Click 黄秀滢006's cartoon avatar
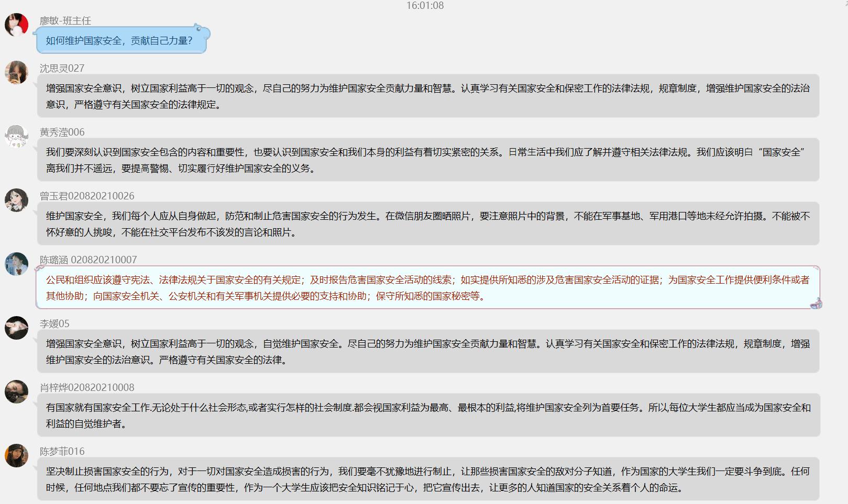The width and height of the screenshot is (848, 504). click(16, 136)
